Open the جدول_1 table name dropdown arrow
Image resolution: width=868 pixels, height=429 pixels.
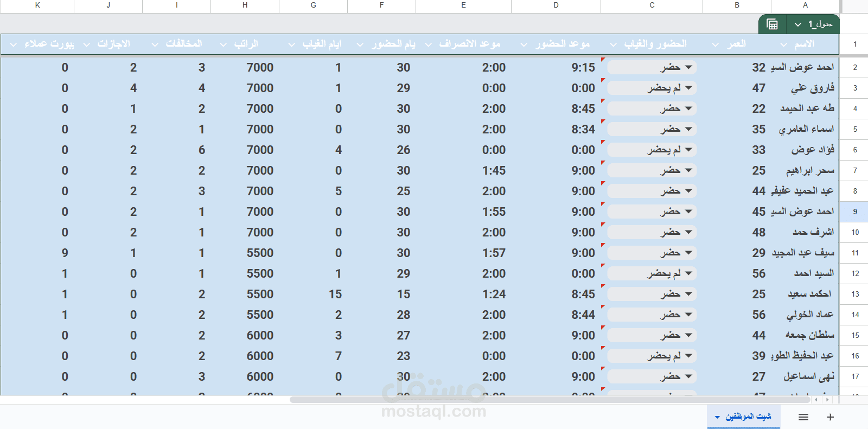[797, 24]
